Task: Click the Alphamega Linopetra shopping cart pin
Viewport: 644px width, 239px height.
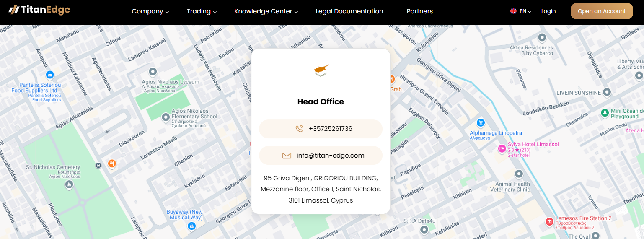Action: tap(481, 123)
